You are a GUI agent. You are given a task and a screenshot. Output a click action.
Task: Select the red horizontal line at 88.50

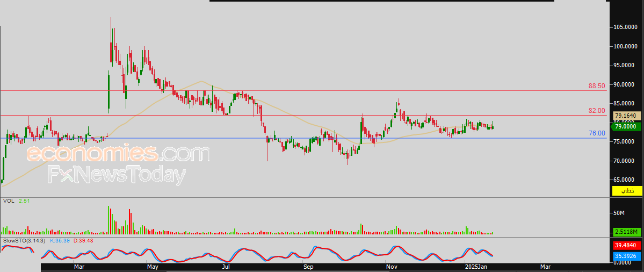[x=304, y=90]
